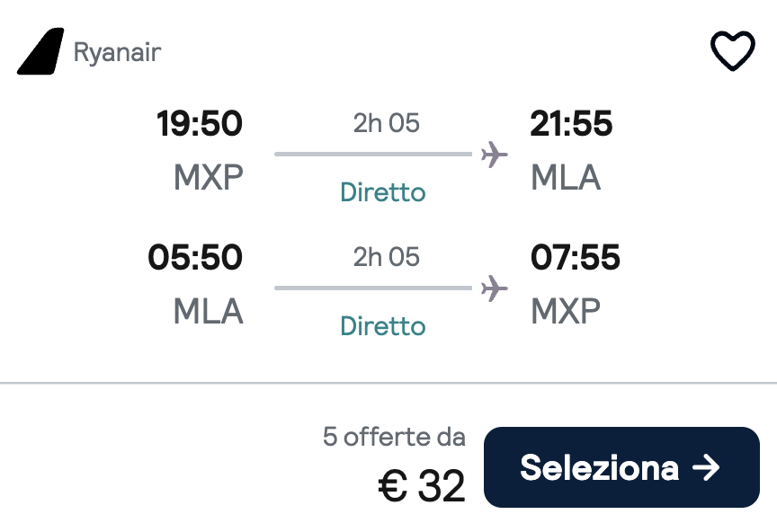Click the outbound 2h 05 duration
This screenshot has width=777, height=532.
coord(387,123)
